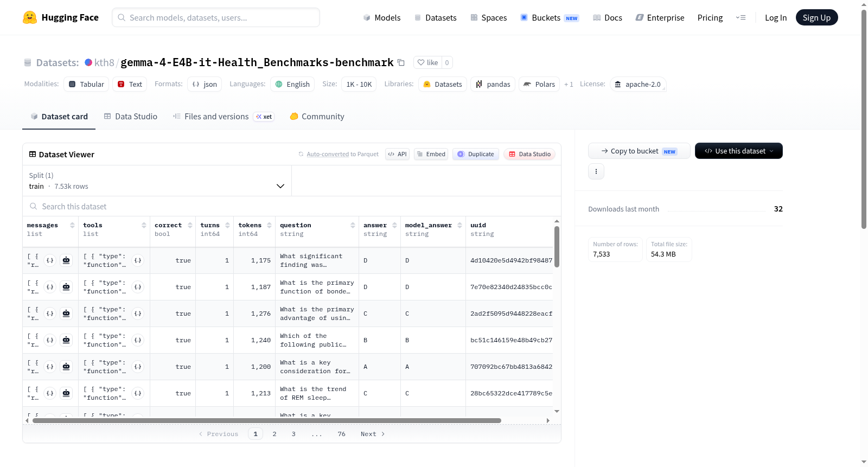The width and height of the screenshot is (868, 467).
Task: Click the Log In link
Action: pos(776,17)
